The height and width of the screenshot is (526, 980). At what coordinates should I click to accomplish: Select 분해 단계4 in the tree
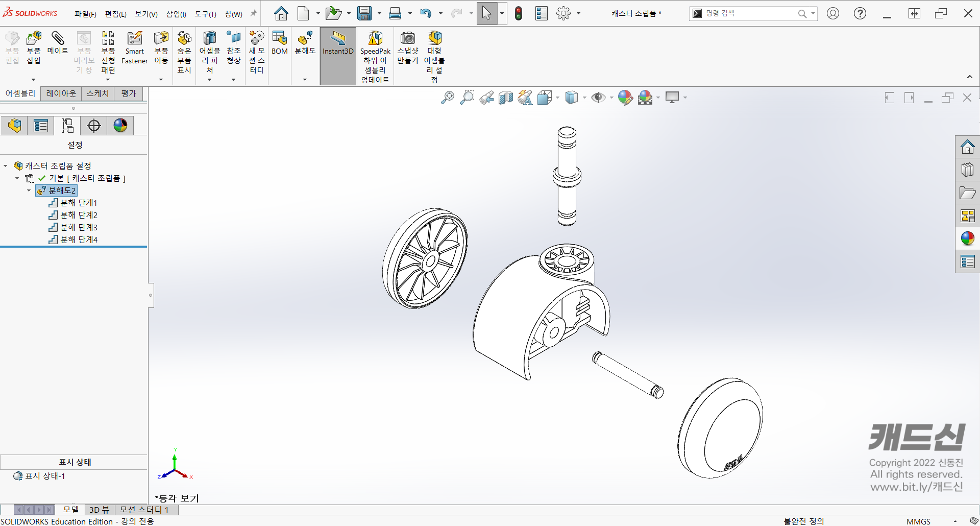pyautogui.click(x=73, y=240)
